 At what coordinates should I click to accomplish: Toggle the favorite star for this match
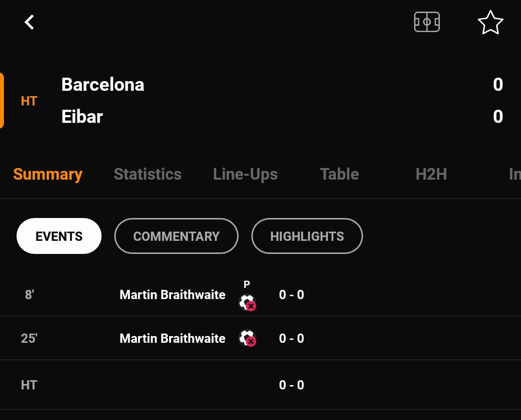490,22
